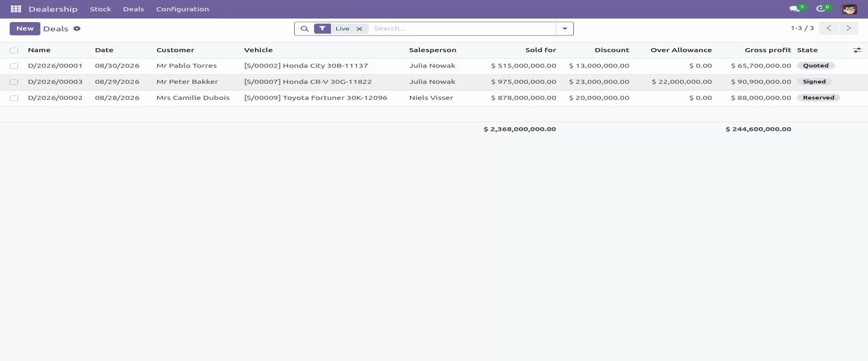This screenshot has height=361, width=868.
Task: Open the apps grid menu icon
Action: (16, 9)
